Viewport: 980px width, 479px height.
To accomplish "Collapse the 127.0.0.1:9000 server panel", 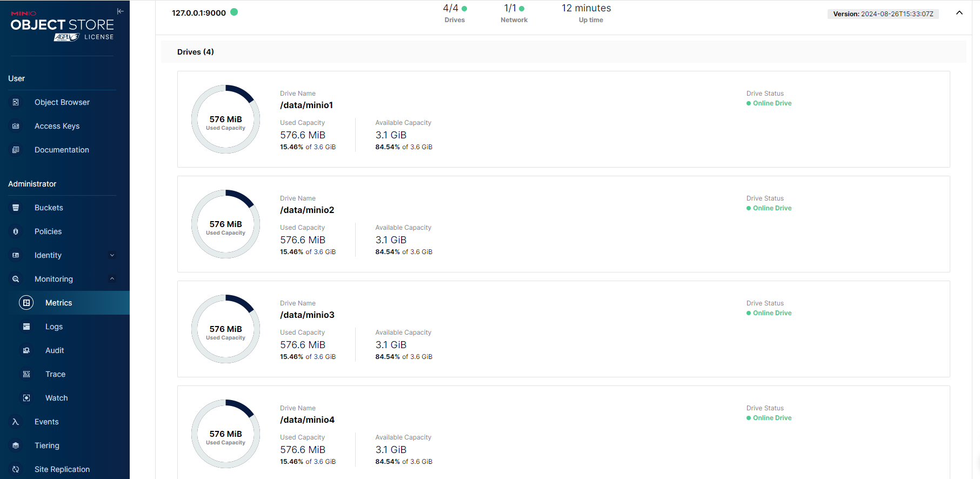I will tap(959, 13).
